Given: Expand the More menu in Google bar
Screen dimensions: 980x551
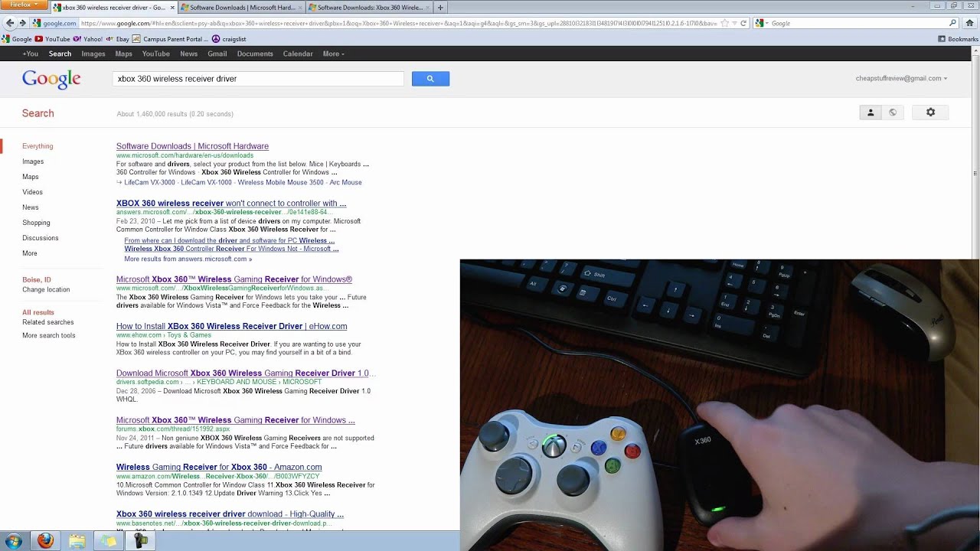Looking at the screenshot, I should [x=333, y=54].
